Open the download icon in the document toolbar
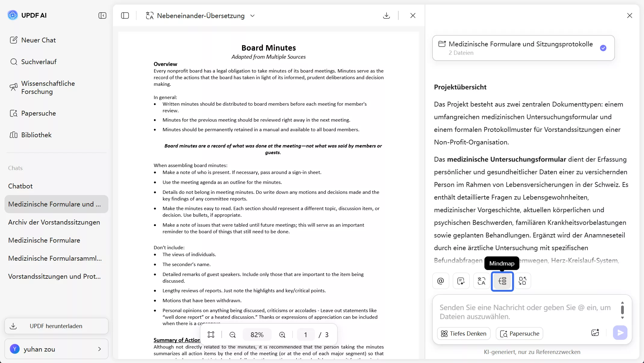The image size is (644, 363). point(386,15)
